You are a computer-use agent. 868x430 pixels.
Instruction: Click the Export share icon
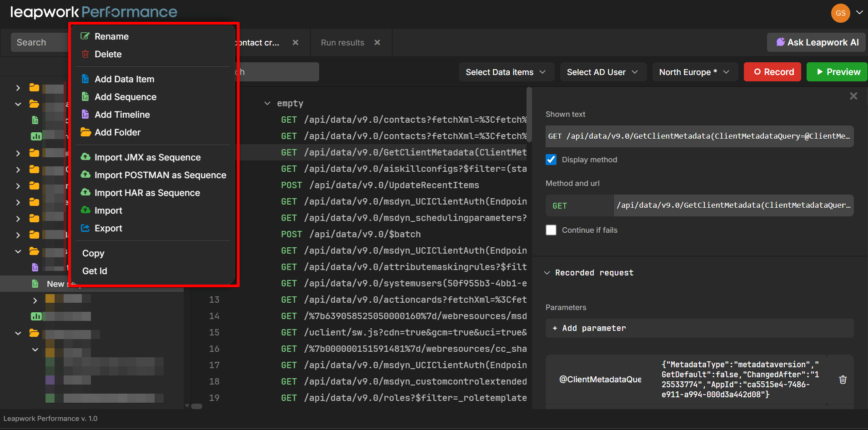pyautogui.click(x=85, y=228)
